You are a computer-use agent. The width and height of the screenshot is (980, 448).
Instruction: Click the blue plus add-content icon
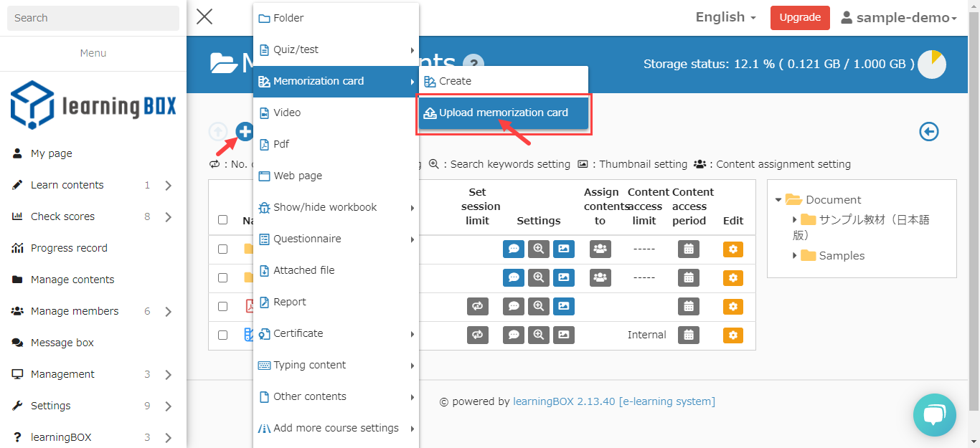[x=245, y=132]
